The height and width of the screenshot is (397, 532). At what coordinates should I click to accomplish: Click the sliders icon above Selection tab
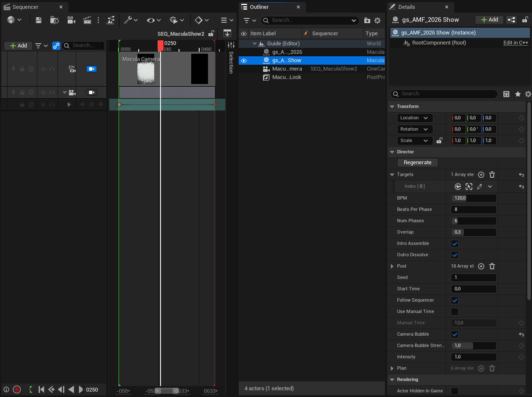coord(231,45)
